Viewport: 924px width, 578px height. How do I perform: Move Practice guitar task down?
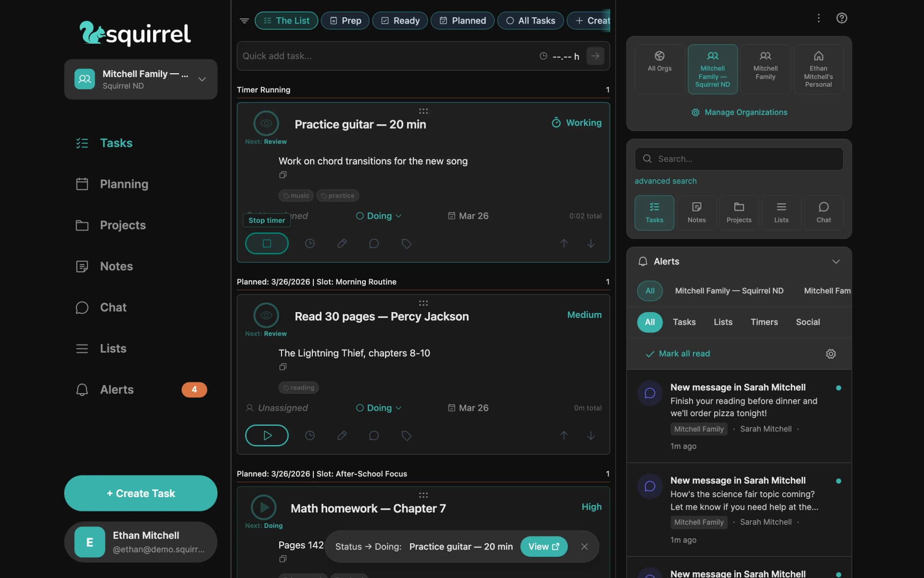591,244
